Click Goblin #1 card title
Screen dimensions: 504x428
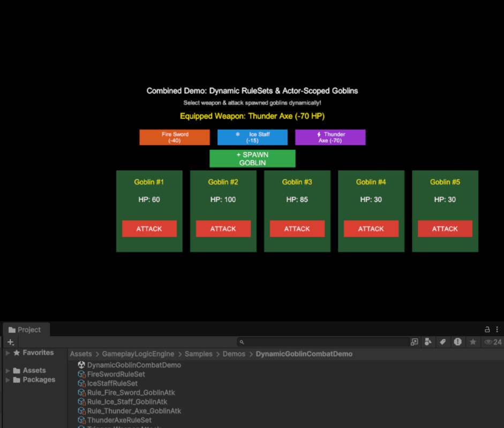tap(149, 182)
